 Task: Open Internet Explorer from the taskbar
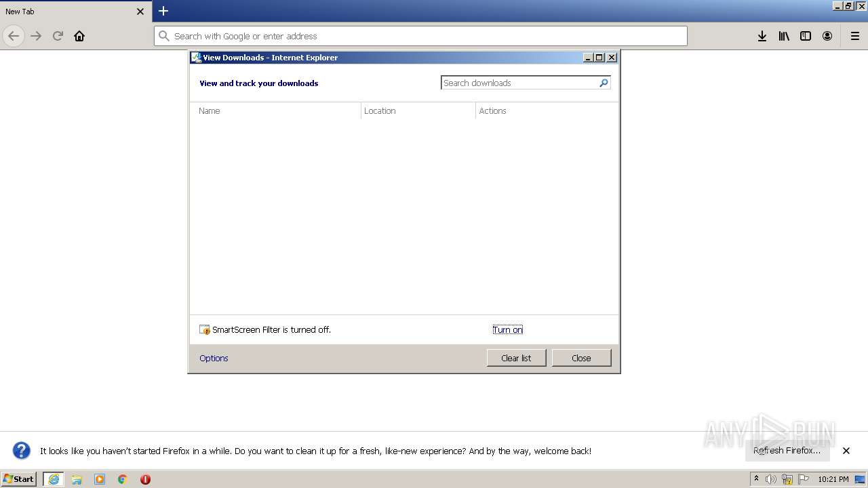(54, 479)
